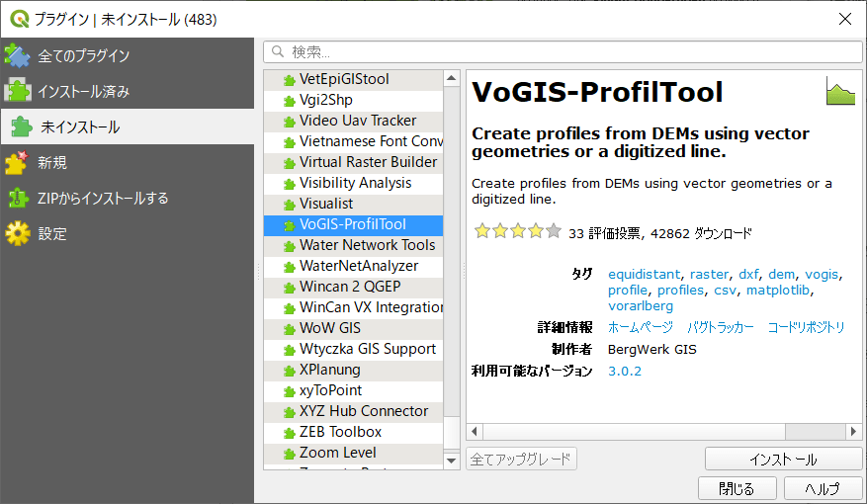Open the vogis tag link
This screenshot has height=504, width=867.
822,275
